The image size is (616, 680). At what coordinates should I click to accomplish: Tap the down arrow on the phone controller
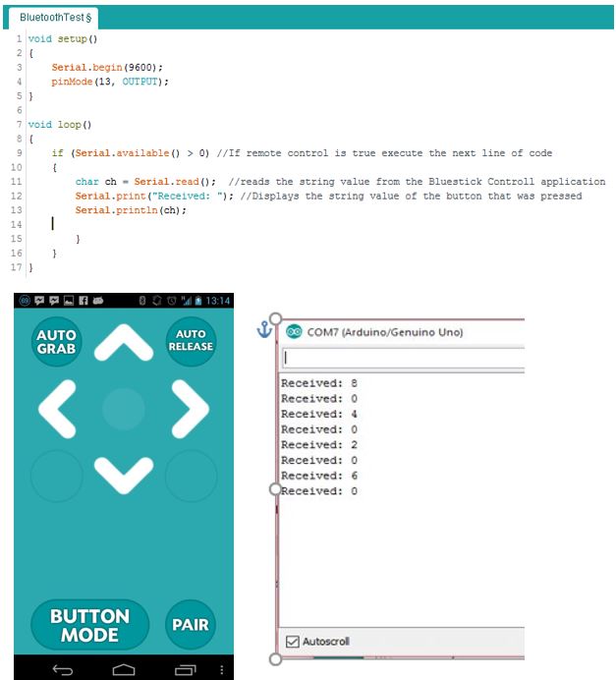coord(124,476)
